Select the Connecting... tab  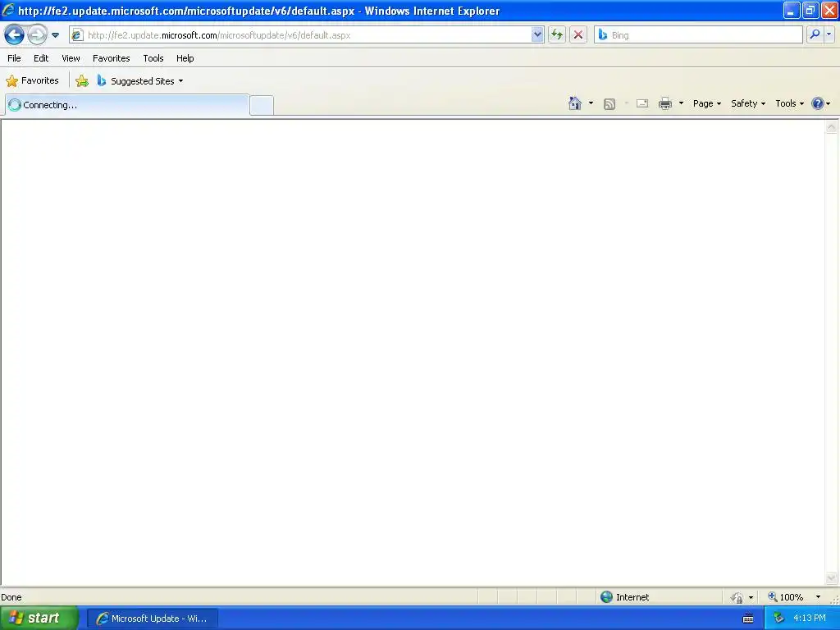pyautogui.click(x=127, y=105)
